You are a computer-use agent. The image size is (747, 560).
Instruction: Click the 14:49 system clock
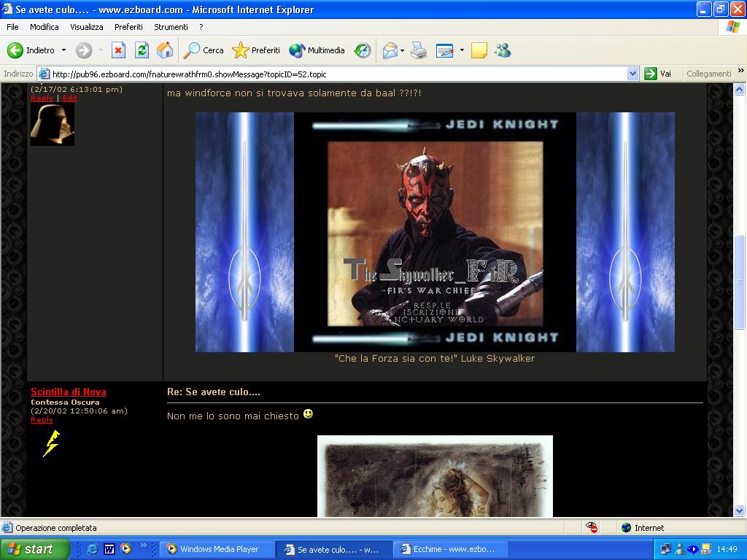click(x=727, y=550)
